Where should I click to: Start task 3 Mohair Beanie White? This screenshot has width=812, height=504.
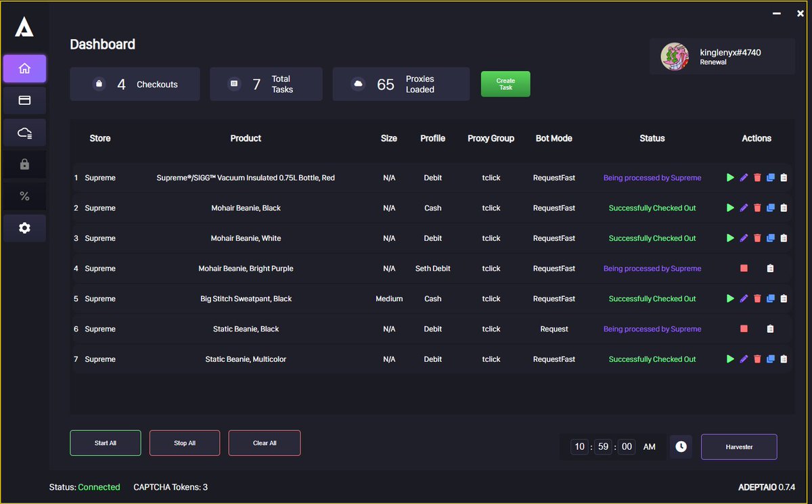[x=730, y=238]
